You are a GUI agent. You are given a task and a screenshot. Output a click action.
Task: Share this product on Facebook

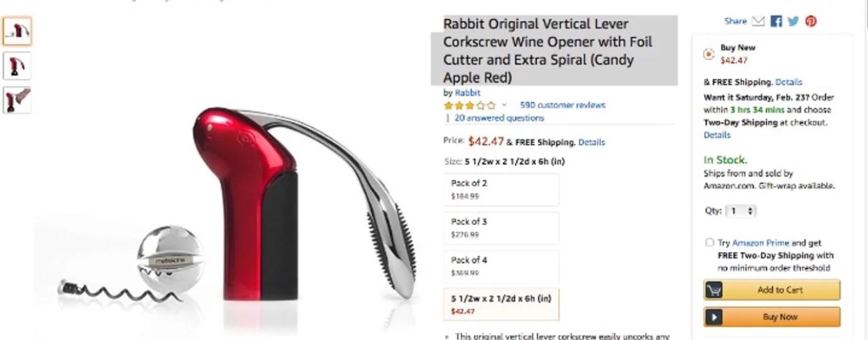click(x=776, y=22)
